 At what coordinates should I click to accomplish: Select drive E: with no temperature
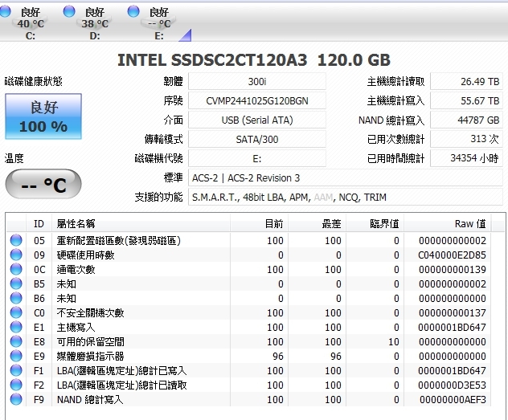pos(159,23)
